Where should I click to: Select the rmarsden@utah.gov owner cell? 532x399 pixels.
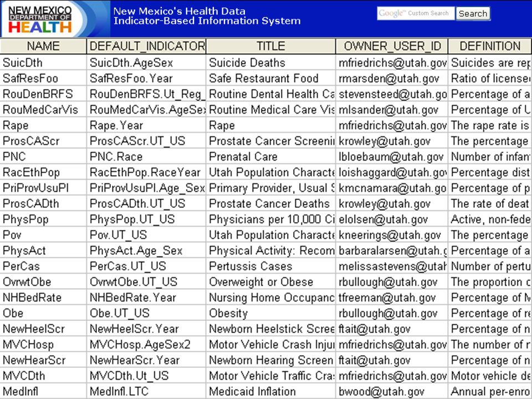click(392, 78)
